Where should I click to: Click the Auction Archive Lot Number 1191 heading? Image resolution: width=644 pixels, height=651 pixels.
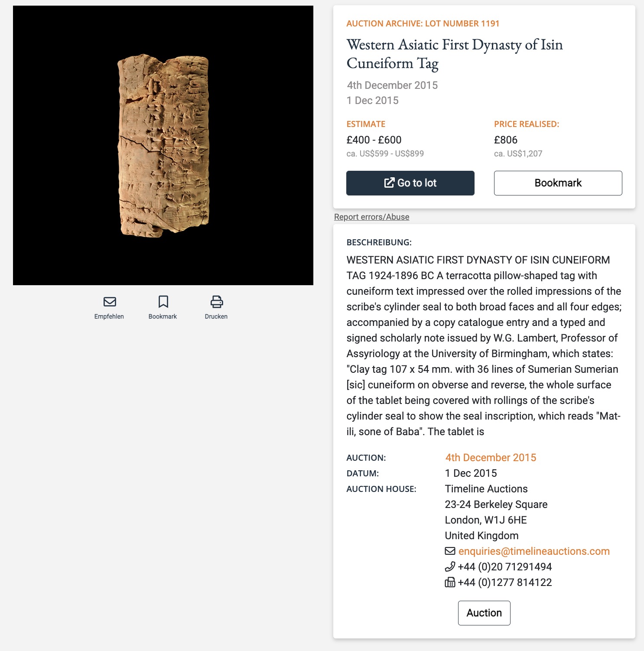pyautogui.click(x=423, y=23)
